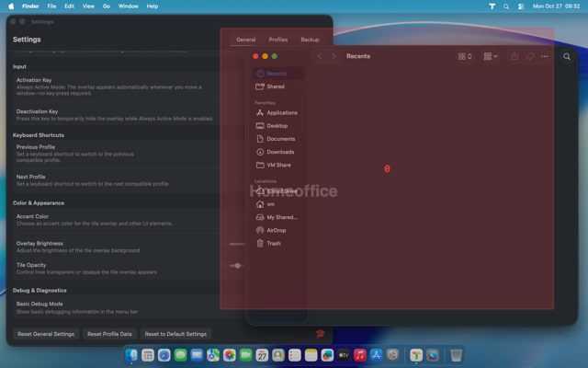Open the Edit menu
588x368 pixels.
click(x=70, y=6)
